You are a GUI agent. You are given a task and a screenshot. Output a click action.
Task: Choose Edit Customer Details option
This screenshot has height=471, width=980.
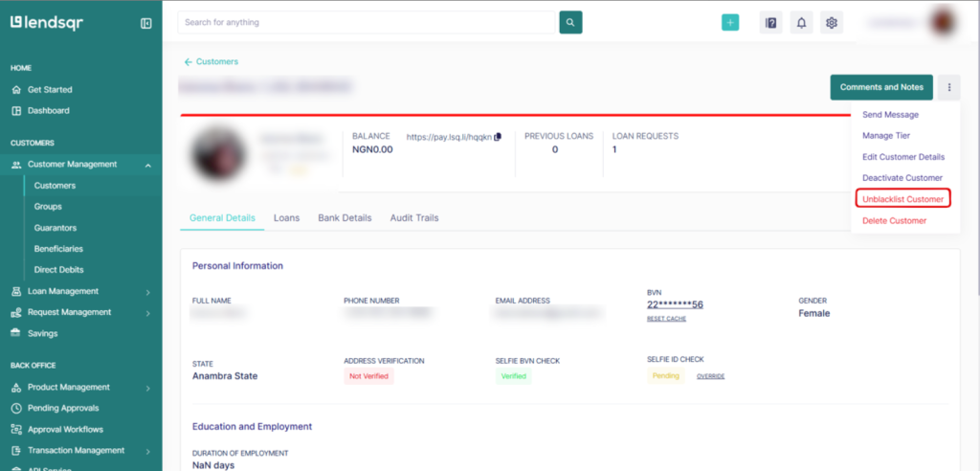(903, 157)
